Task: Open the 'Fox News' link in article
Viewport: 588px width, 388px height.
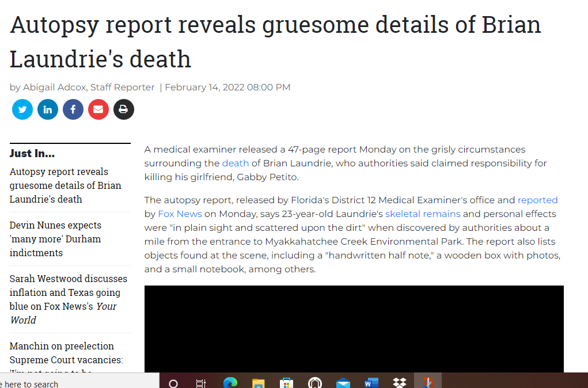Action: coord(180,214)
